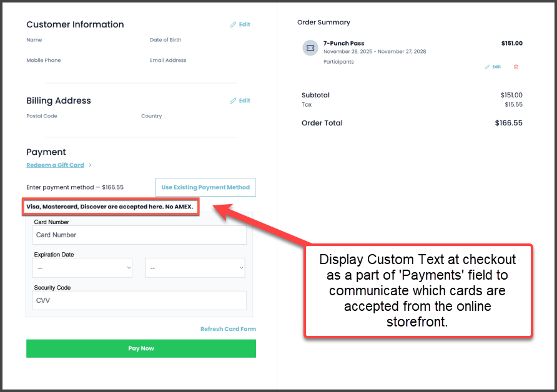This screenshot has width=557, height=392.
Task: Click the Edit text for Customer Information
Action: tap(245, 25)
